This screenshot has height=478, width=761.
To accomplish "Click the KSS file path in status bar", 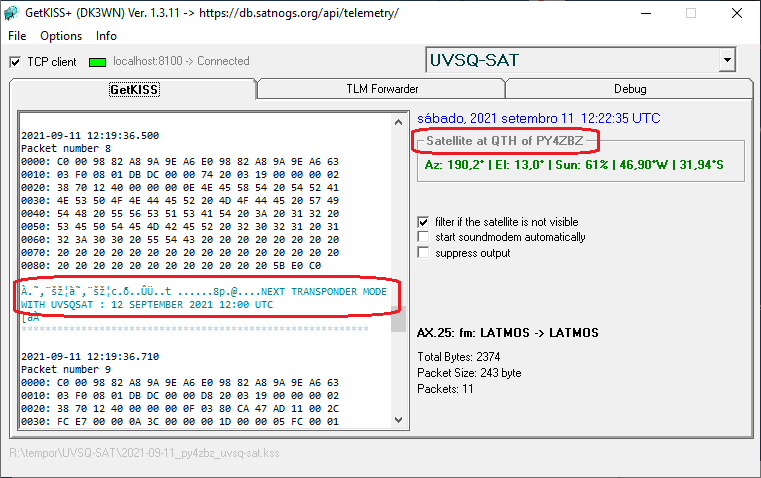I will coord(145,453).
